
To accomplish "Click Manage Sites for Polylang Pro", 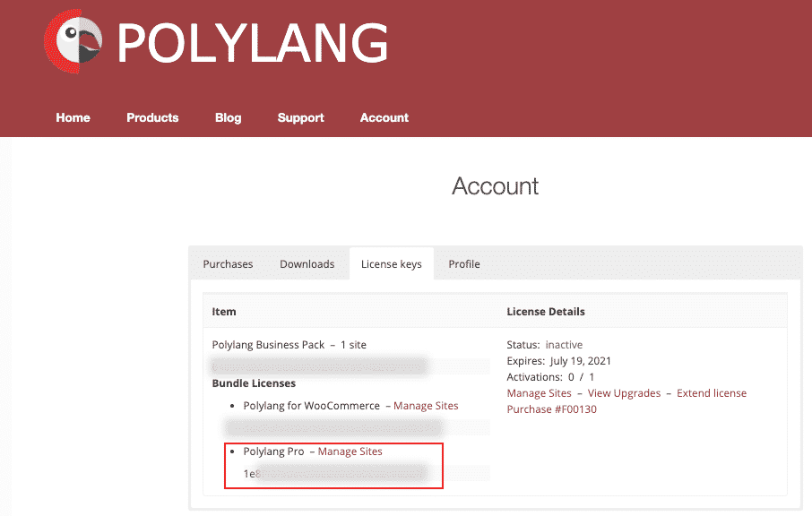I will point(350,451).
